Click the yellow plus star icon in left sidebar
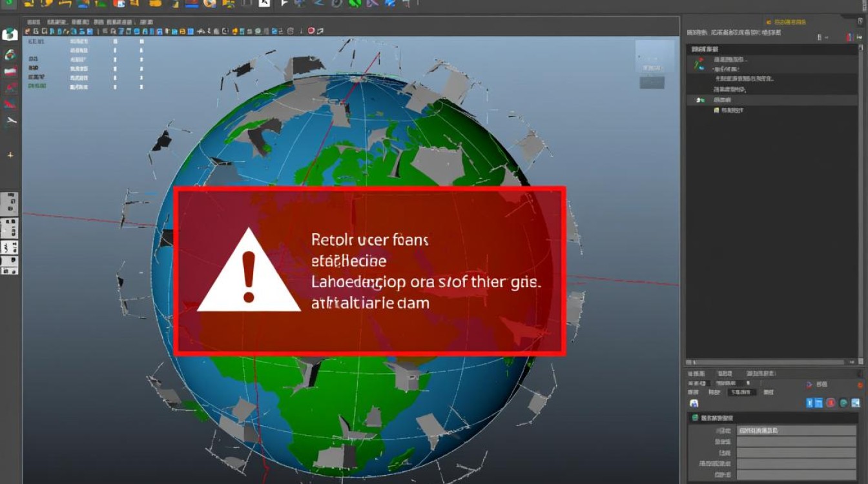868x484 pixels. coord(10,156)
